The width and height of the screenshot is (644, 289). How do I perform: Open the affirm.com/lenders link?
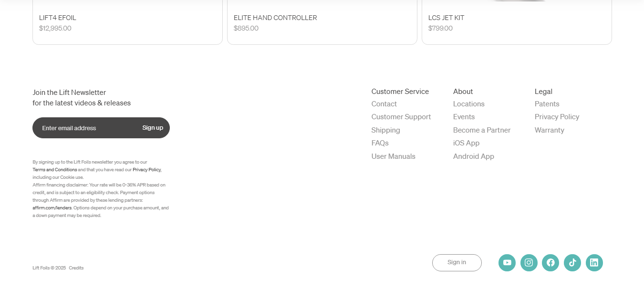pos(52,208)
